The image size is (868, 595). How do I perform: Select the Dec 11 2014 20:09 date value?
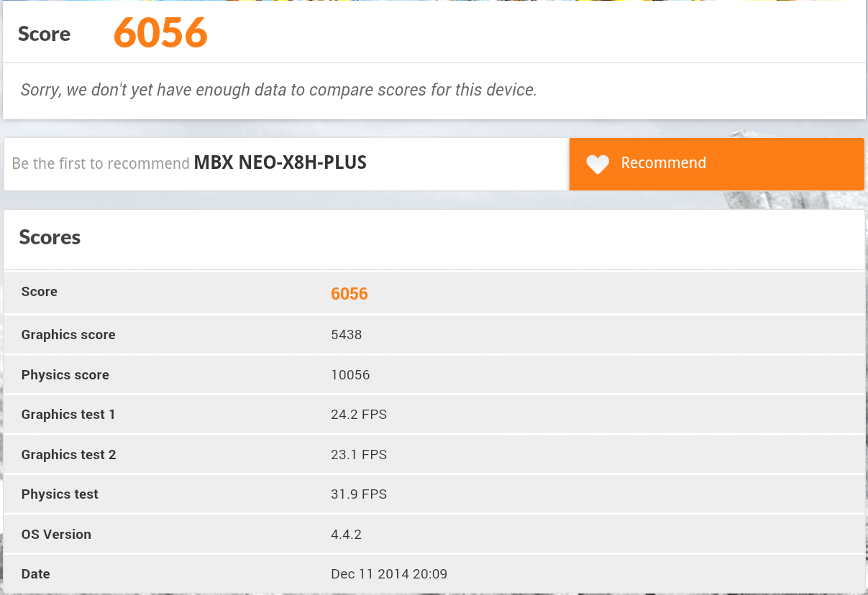[x=389, y=573]
